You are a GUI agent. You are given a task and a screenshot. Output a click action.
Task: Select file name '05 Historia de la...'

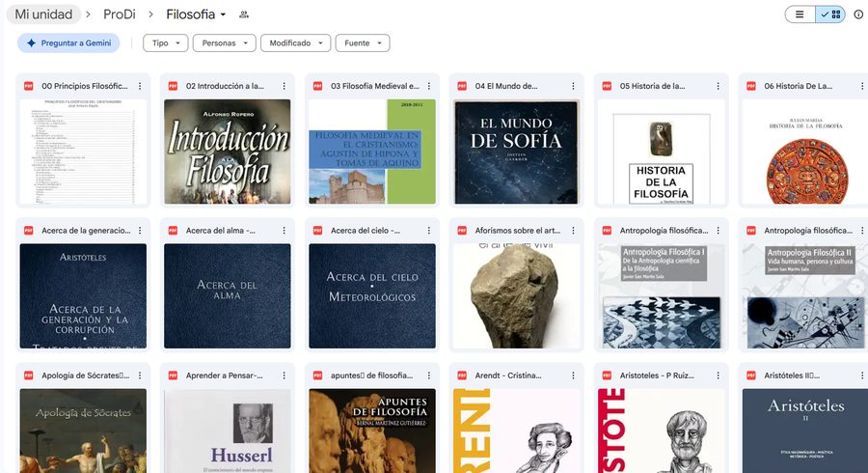click(x=653, y=86)
